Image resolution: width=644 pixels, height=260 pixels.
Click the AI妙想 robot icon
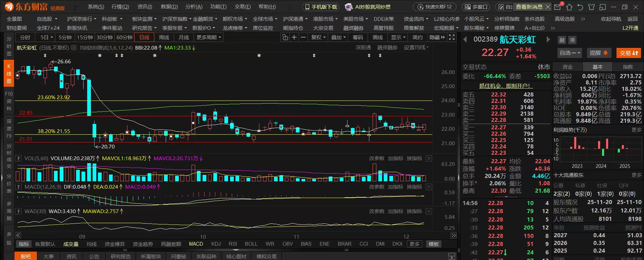tap(349, 7)
